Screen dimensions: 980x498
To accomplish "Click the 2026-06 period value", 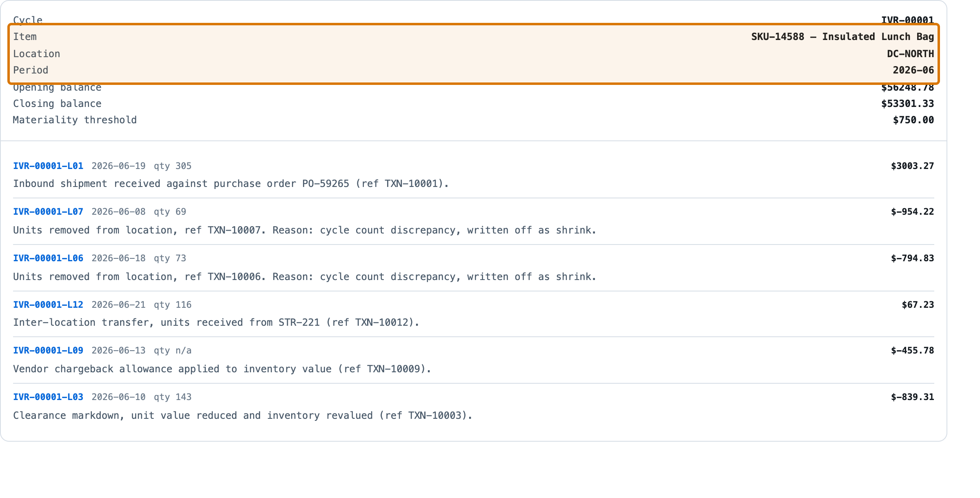I will pos(913,70).
